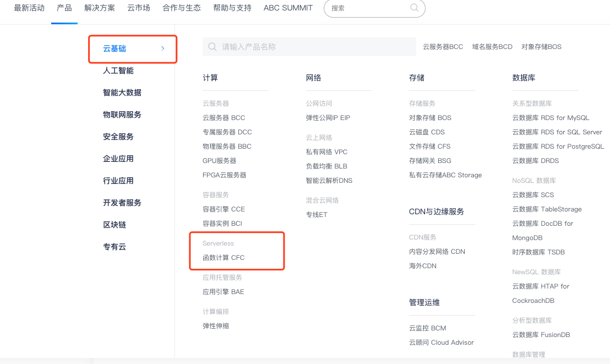Screen dimensions: 610x364
Task: Select 人工智能 category in sidebar
Action: (118, 70)
